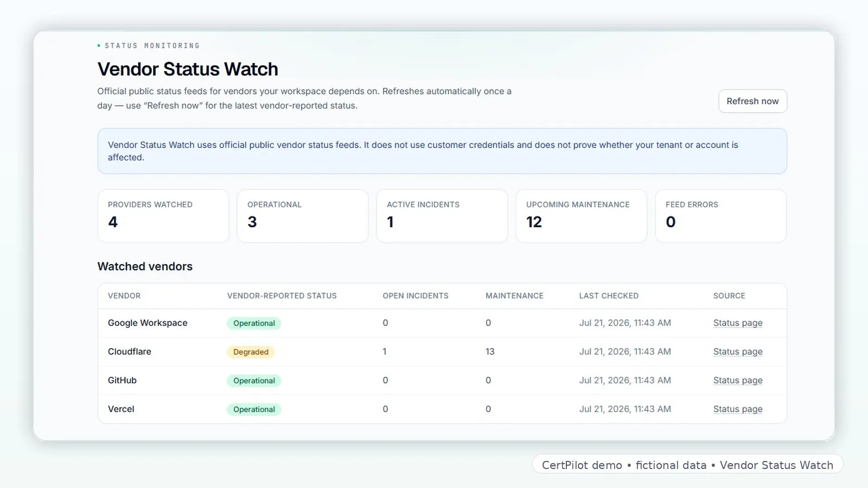
Task: Click Open Incidents column header
Action: coord(416,296)
